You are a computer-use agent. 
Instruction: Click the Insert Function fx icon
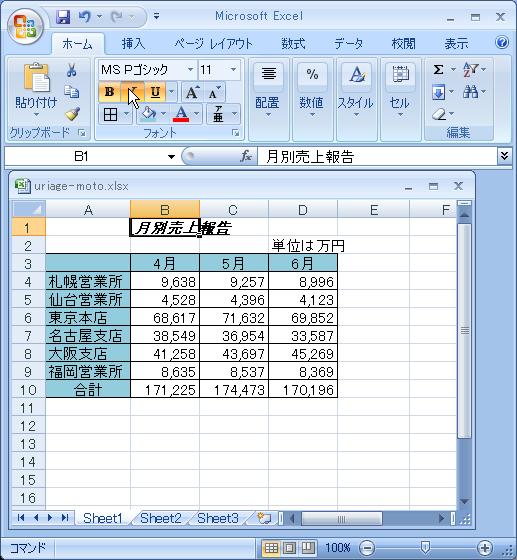(x=246, y=156)
